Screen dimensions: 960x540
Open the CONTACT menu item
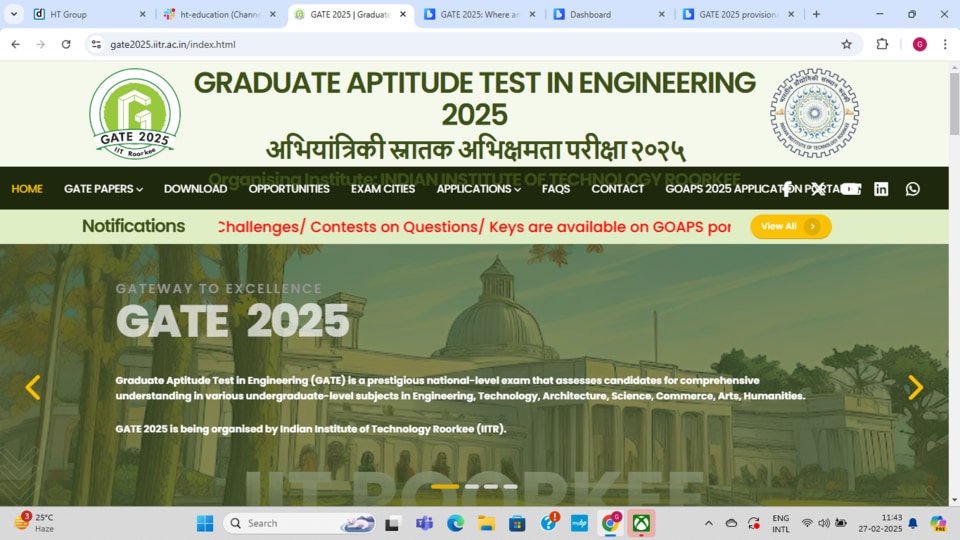click(617, 189)
